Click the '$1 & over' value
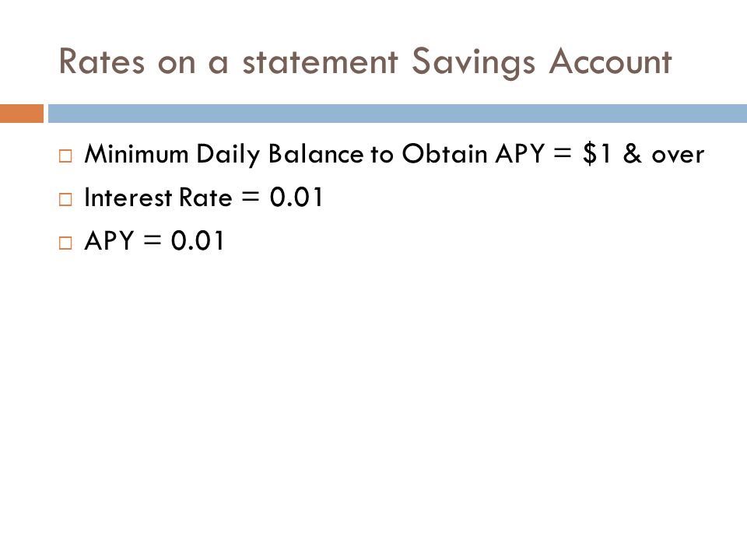 pos(644,154)
